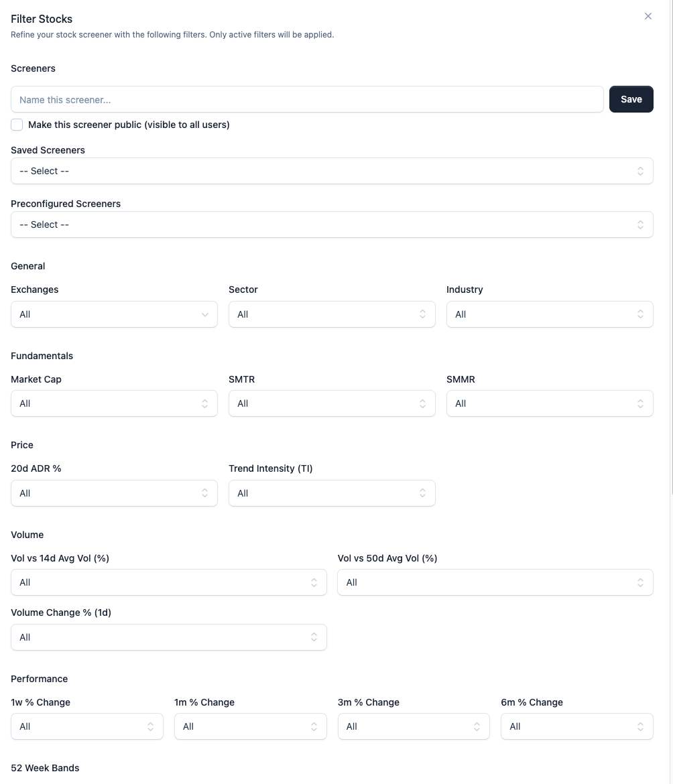The height and width of the screenshot is (784, 673).
Task: Open Vol vs 50d Avg Vol dropdown
Action: [x=495, y=582]
